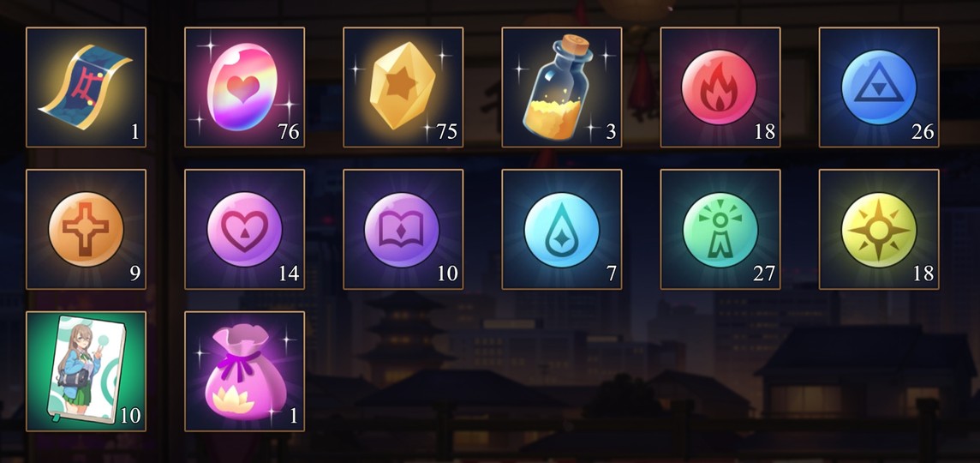Select the purple open book orb
This screenshot has width=980, height=463.
(x=403, y=229)
